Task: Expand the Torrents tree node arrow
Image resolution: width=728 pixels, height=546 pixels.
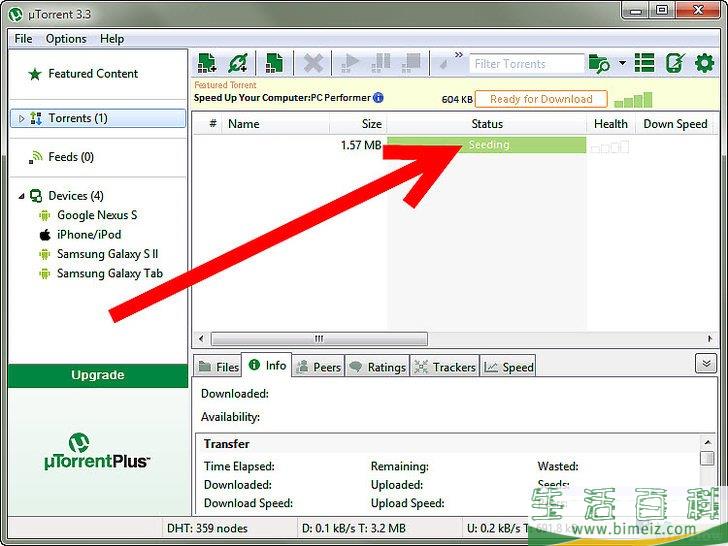Action: (21, 118)
